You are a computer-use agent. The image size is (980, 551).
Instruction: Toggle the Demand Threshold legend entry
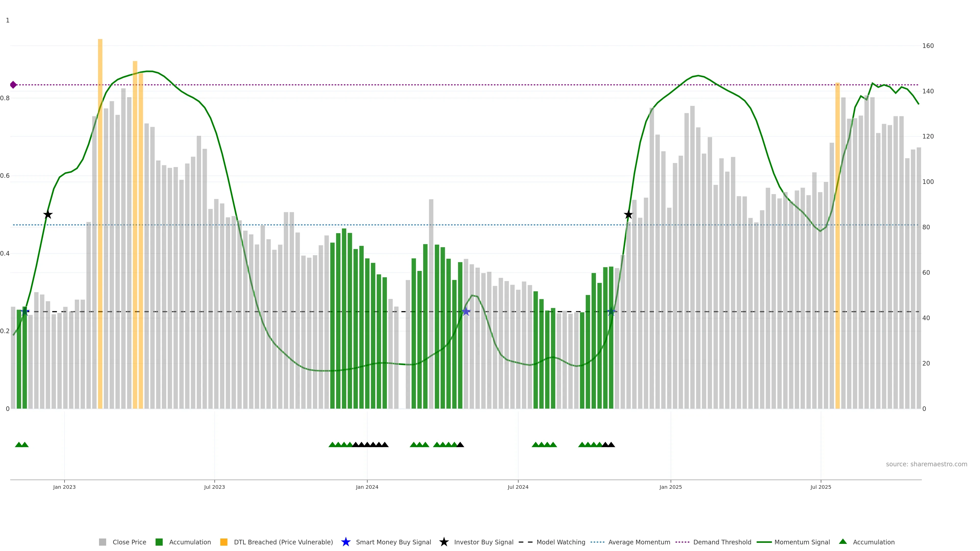pyautogui.click(x=722, y=542)
